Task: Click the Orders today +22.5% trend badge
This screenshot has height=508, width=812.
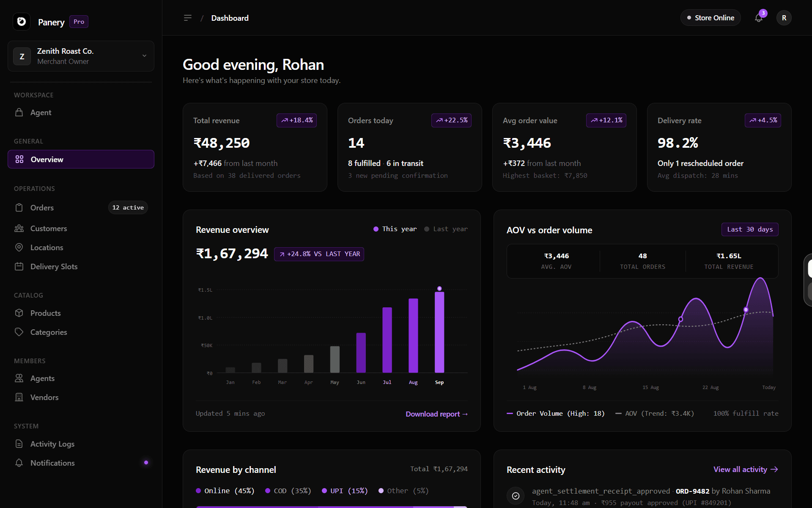Action: [451, 120]
